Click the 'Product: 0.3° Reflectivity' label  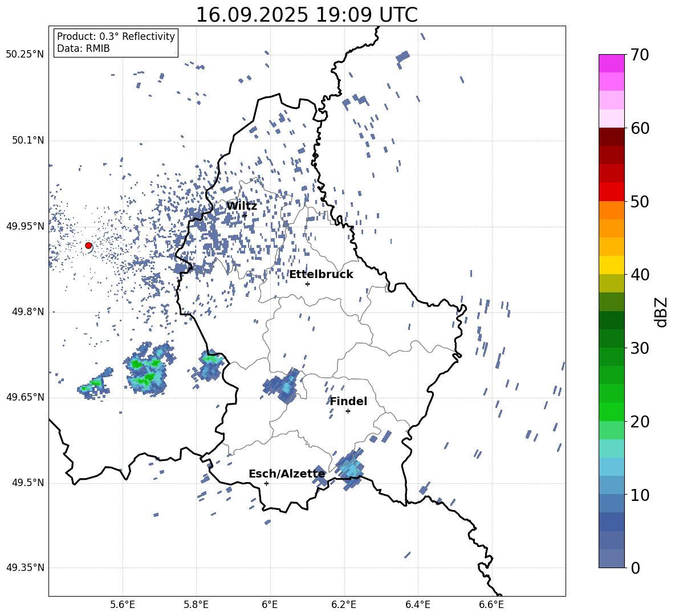pyautogui.click(x=116, y=36)
